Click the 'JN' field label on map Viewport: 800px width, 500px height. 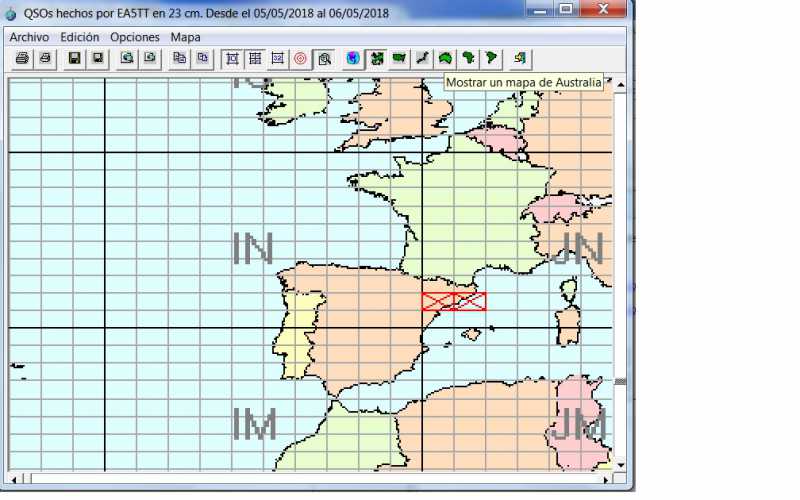578,249
